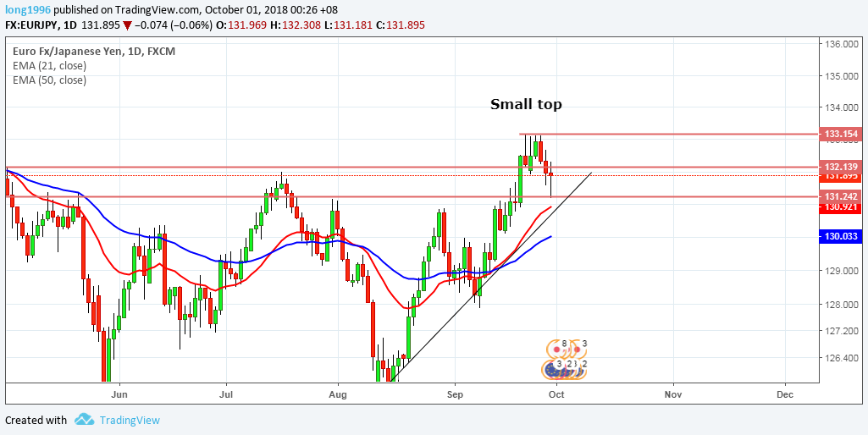The width and height of the screenshot is (868, 435).
Task: Click the FX:EURJPY symbol label
Action: tap(34, 25)
